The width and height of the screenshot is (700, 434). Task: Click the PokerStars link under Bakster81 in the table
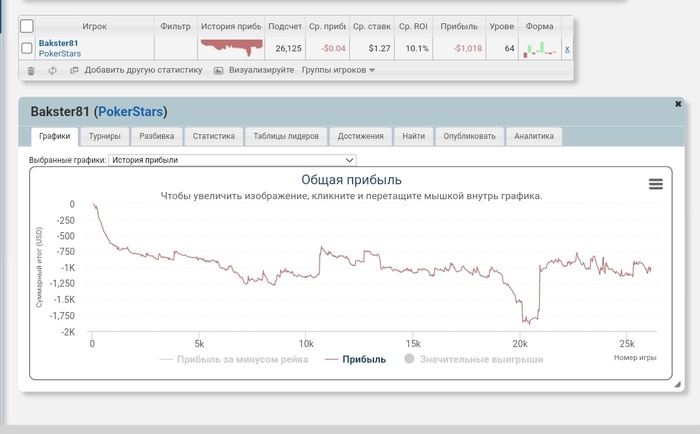pyautogui.click(x=60, y=54)
